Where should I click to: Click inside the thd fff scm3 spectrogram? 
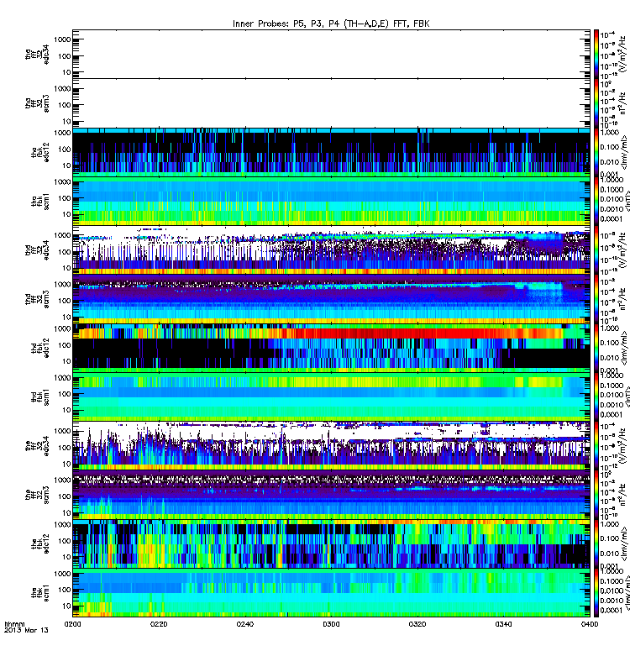click(x=331, y=299)
